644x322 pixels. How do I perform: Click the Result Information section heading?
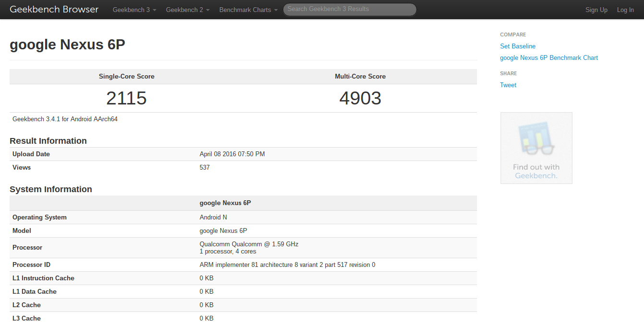click(48, 141)
